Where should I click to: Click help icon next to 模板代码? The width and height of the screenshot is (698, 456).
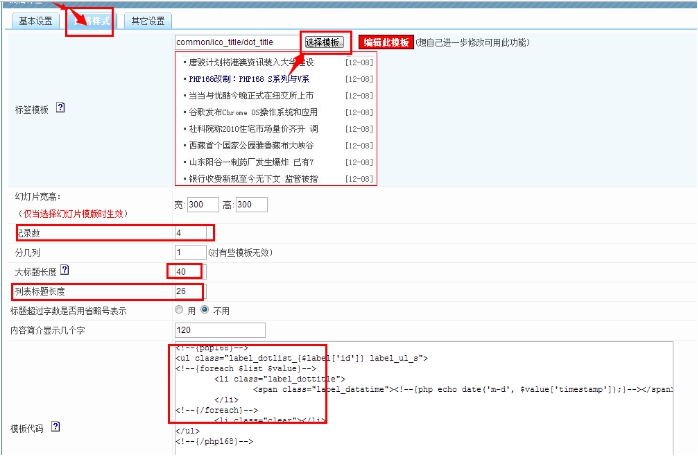tap(55, 426)
